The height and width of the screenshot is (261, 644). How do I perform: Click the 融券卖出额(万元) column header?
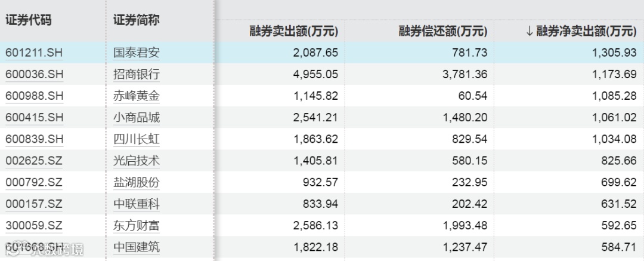tap(293, 31)
